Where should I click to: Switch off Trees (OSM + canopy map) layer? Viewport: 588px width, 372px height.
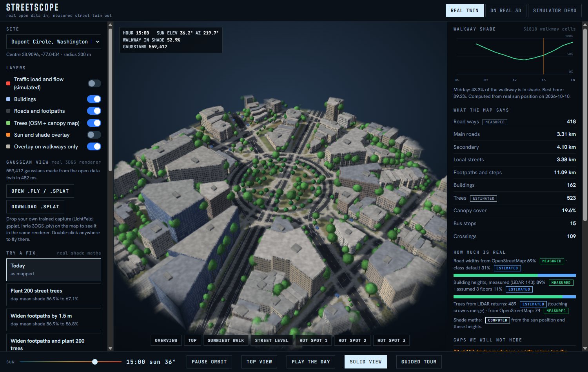tap(94, 123)
